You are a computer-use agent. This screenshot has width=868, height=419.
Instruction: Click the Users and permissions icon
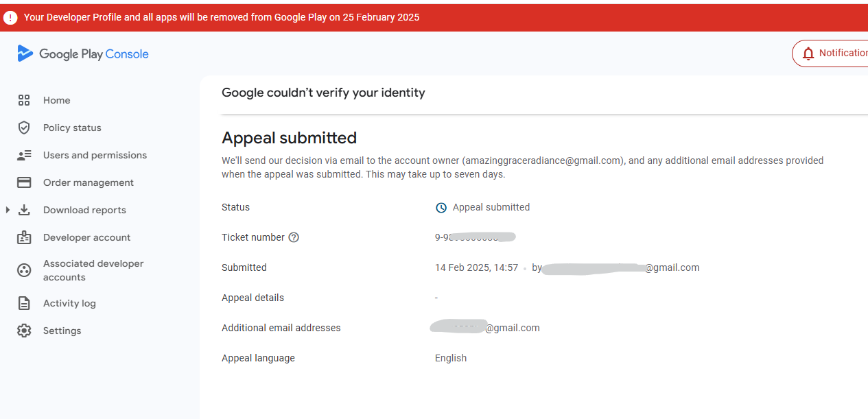(24, 155)
